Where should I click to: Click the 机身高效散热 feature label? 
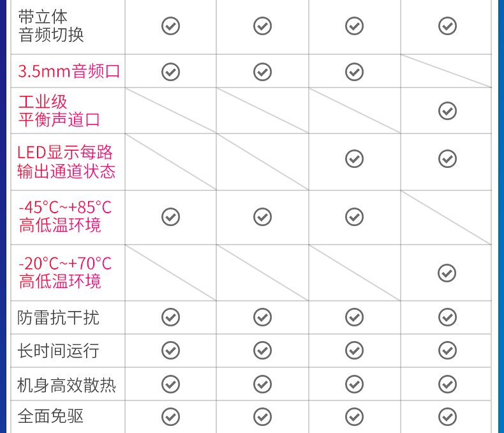(x=67, y=385)
